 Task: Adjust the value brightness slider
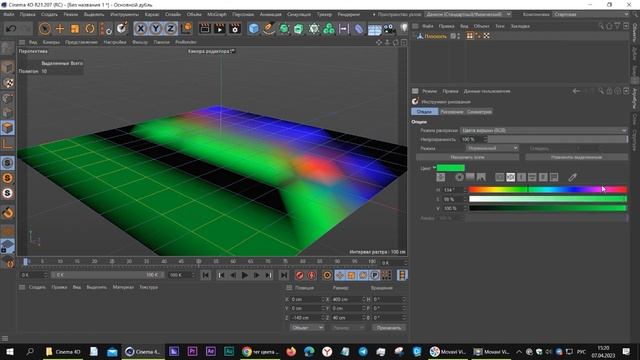click(548, 208)
